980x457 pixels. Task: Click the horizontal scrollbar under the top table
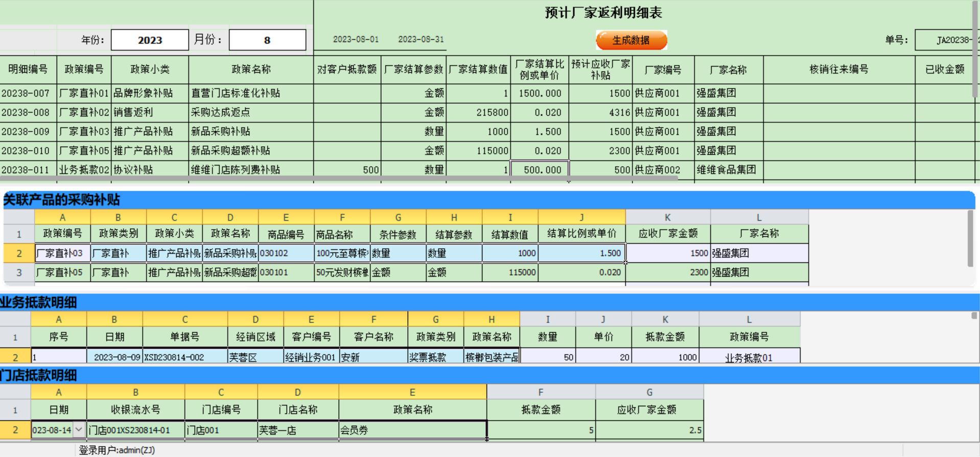[x=337, y=179]
